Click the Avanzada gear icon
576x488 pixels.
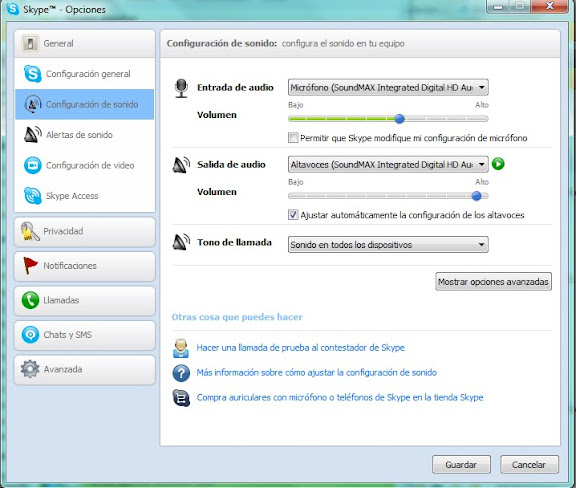tap(30, 369)
